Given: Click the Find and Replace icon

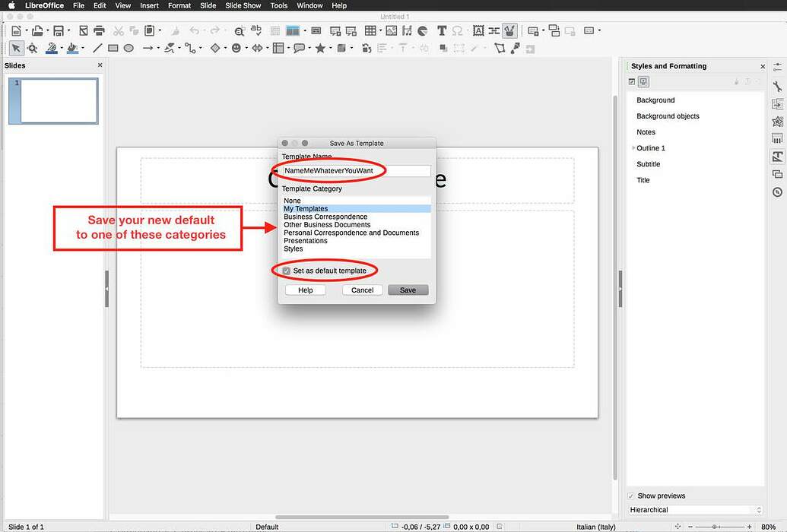Looking at the screenshot, I should tap(240, 30).
